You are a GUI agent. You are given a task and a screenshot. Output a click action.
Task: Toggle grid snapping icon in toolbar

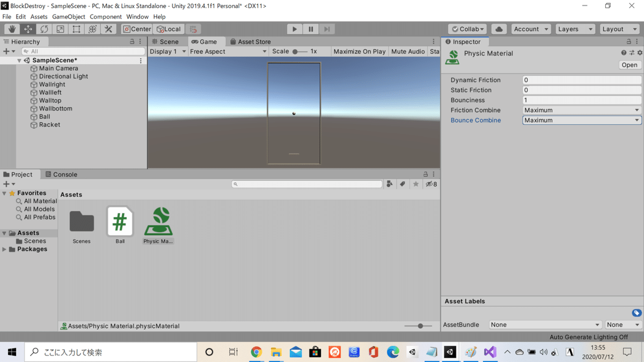(193, 29)
